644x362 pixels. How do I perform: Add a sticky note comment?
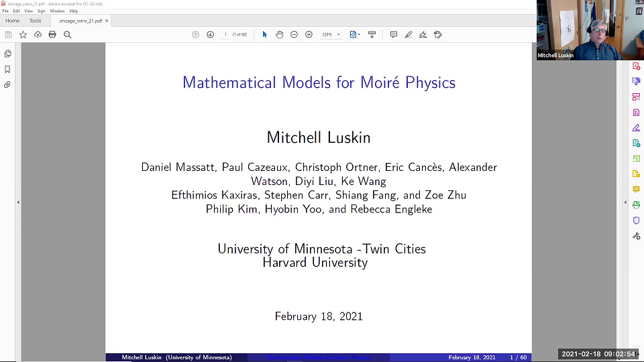click(394, 35)
